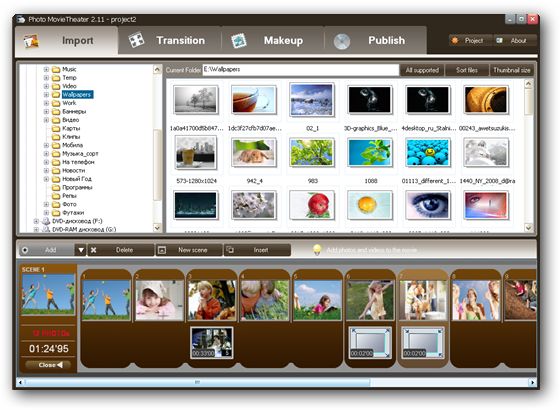Click the New scene icon
Screen dimensions: 560x410
pyautogui.click(x=162, y=250)
